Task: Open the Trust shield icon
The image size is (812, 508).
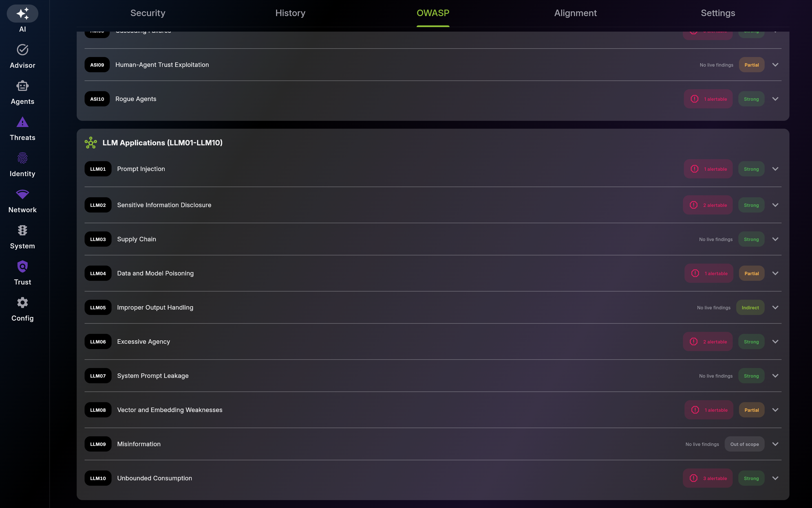Action: pyautogui.click(x=23, y=266)
